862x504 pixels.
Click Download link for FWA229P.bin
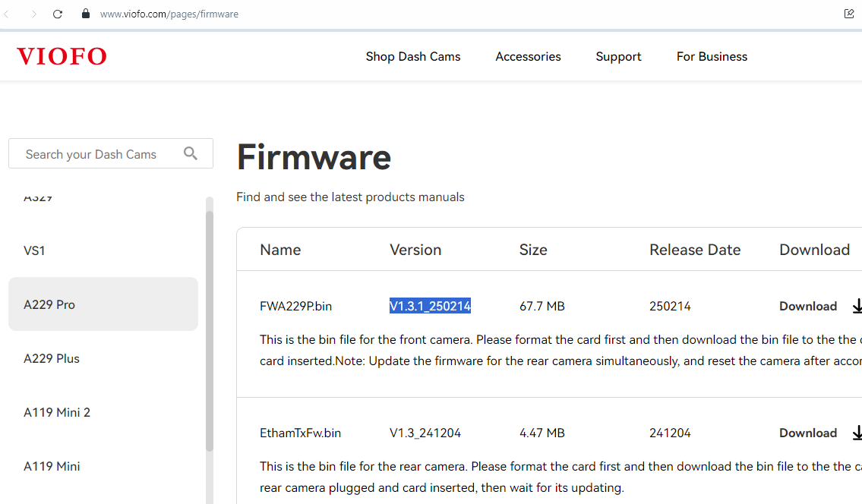click(x=807, y=307)
